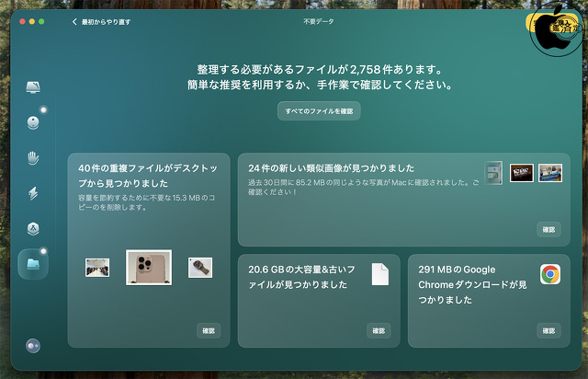Go back with 最初からやり直す chevron

[74, 20]
